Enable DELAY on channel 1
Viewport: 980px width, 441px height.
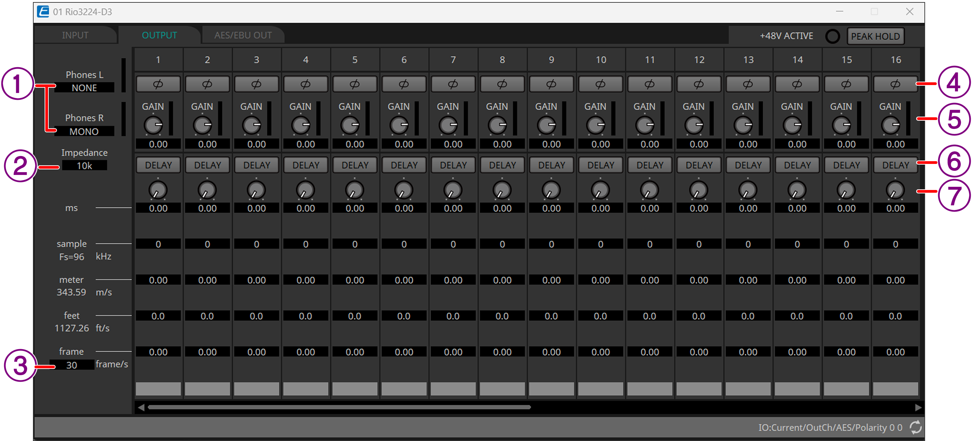[158, 165]
